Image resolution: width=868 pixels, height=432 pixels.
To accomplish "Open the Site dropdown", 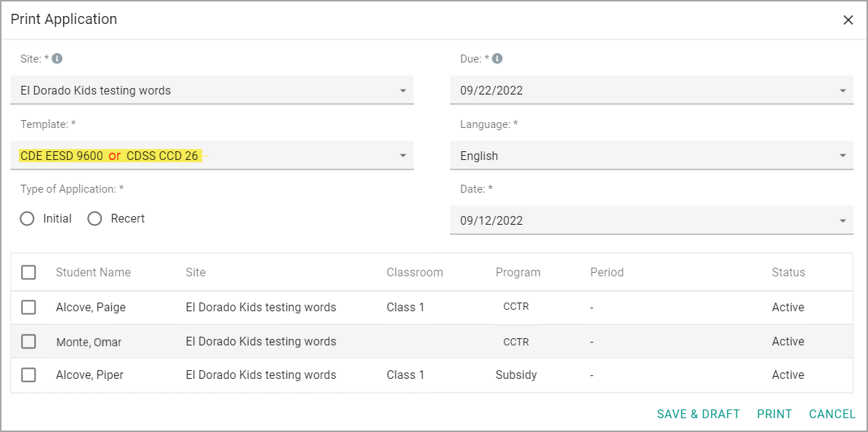I will (212, 90).
